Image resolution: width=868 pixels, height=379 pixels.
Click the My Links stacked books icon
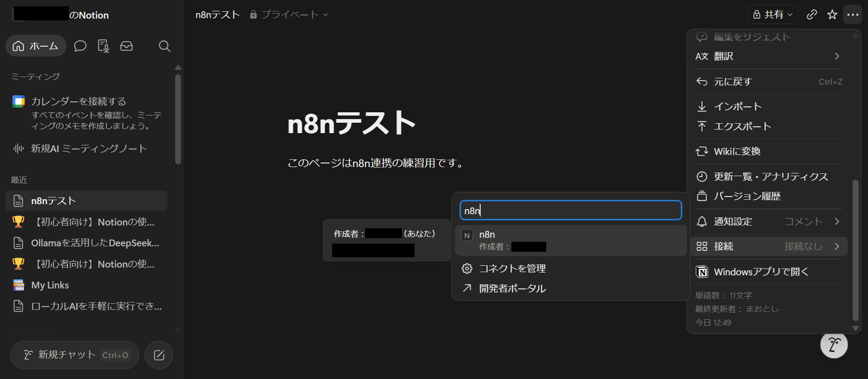pyautogui.click(x=19, y=285)
